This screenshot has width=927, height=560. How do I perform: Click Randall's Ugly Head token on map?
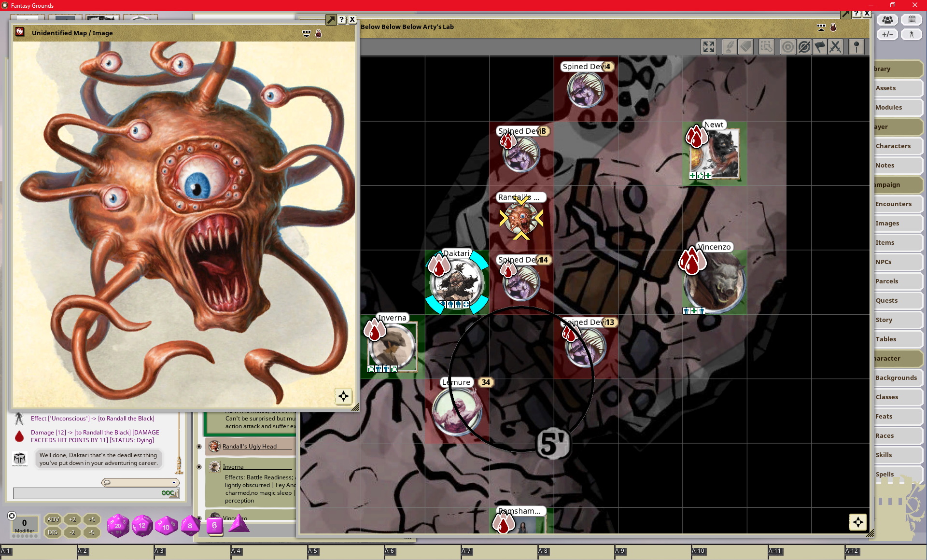click(x=521, y=218)
